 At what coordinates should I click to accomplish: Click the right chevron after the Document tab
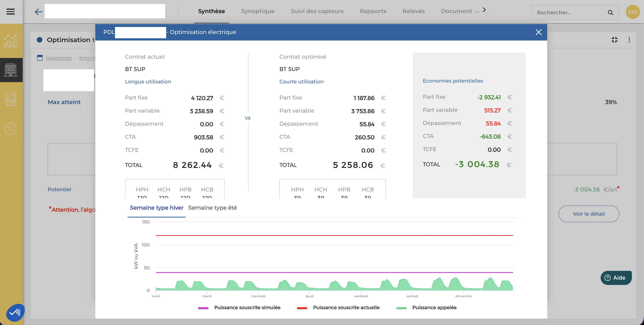[484, 10]
